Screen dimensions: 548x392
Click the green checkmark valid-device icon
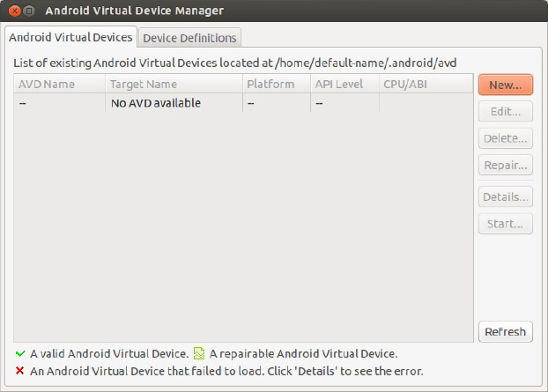pyautogui.click(x=20, y=353)
